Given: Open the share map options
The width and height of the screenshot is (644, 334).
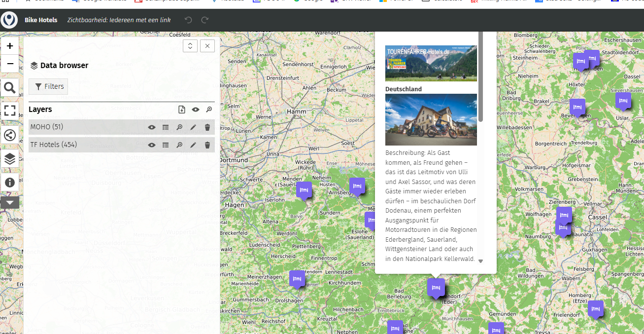Looking at the screenshot, I should (10, 135).
